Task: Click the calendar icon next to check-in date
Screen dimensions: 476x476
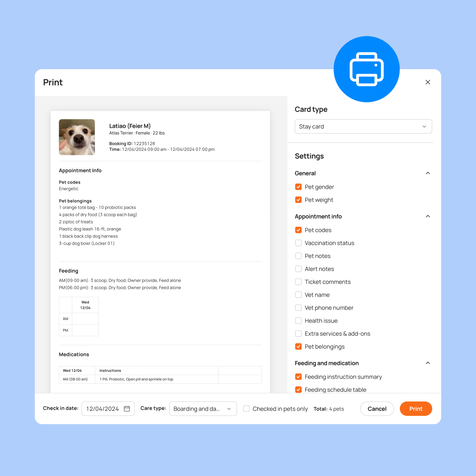Action: [x=128, y=408]
